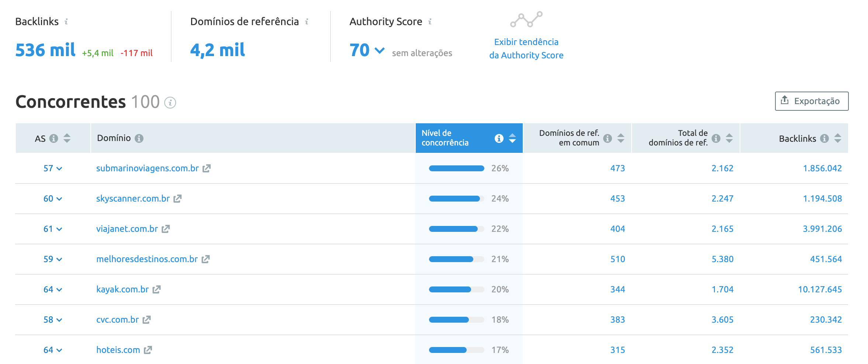Click backlinks value 1.856.042
The image size is (868, 364).
point(822,168)
